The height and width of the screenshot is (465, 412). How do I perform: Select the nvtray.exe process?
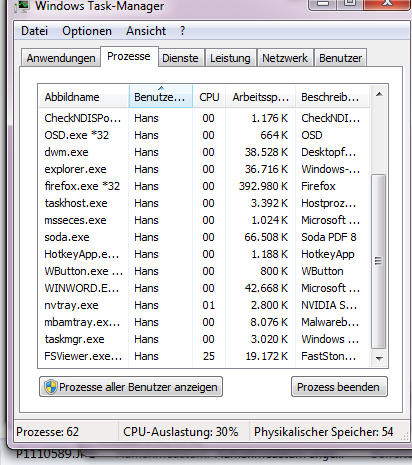click(x=204, y=305)
